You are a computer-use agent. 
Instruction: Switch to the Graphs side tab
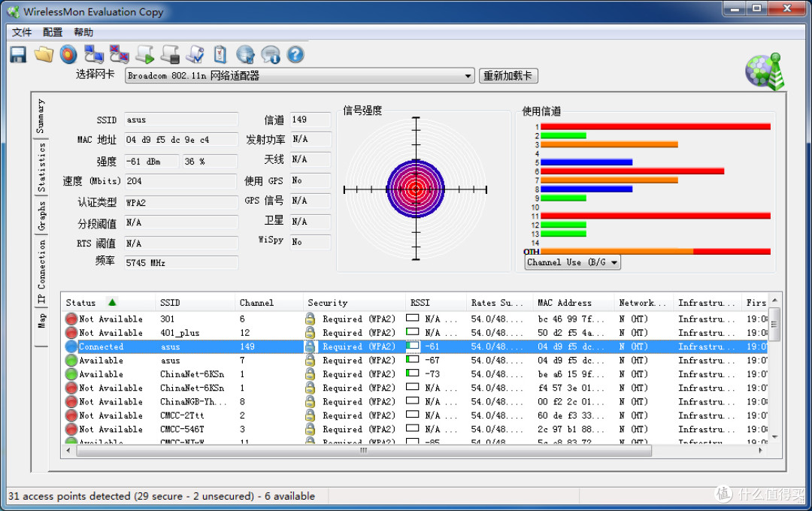click(41, 216)
